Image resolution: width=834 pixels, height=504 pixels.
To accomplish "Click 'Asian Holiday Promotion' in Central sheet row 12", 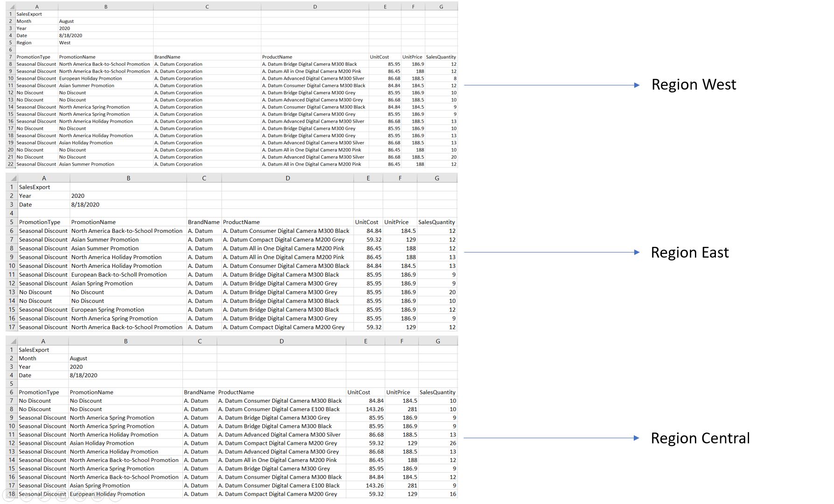I will coord(102,443).
